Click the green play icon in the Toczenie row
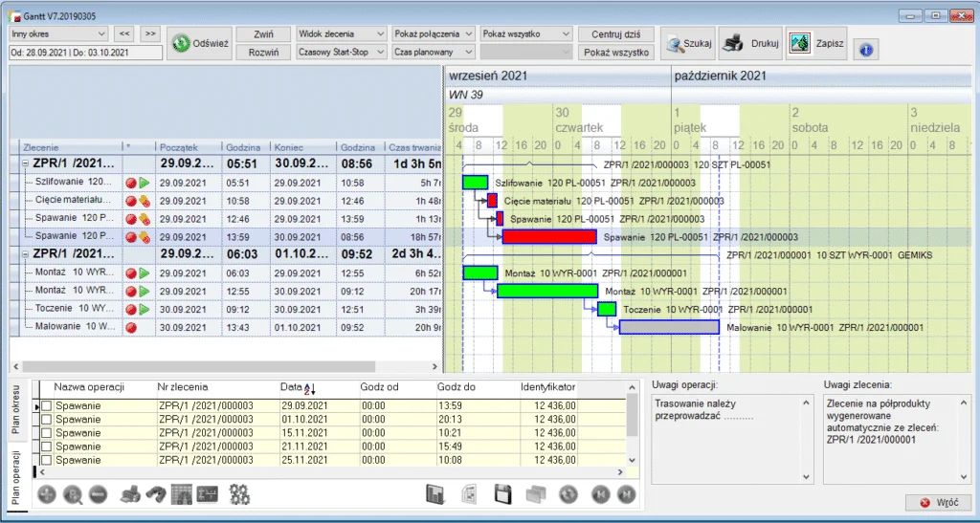The image size is (980, 523). pyautogui.click(x=145, y=310)
